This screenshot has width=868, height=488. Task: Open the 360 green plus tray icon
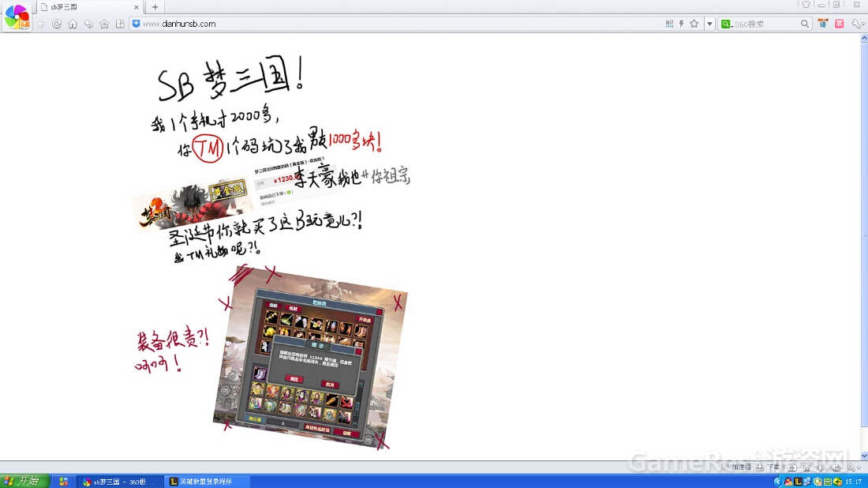[x=837, y=482]
